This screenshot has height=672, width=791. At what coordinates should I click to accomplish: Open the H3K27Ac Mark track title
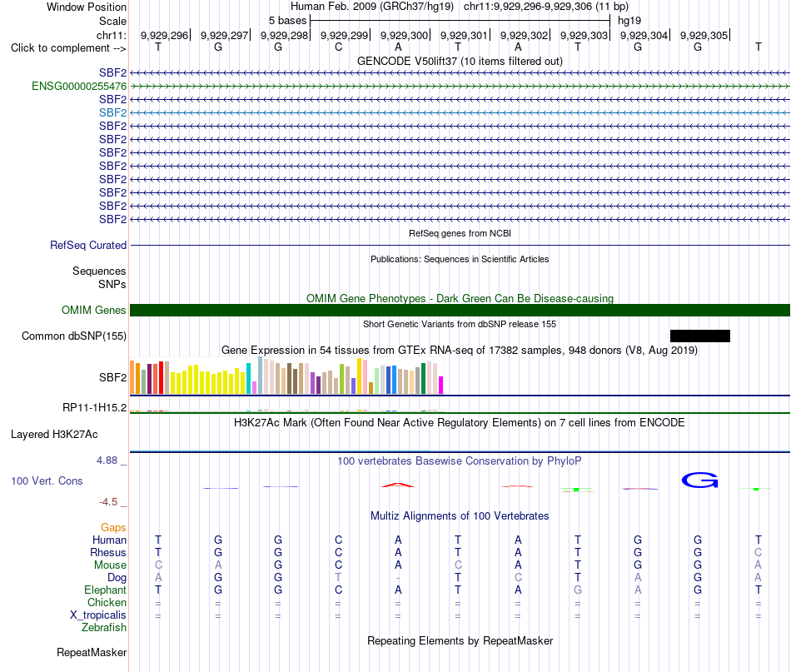[x=460, y=422]
